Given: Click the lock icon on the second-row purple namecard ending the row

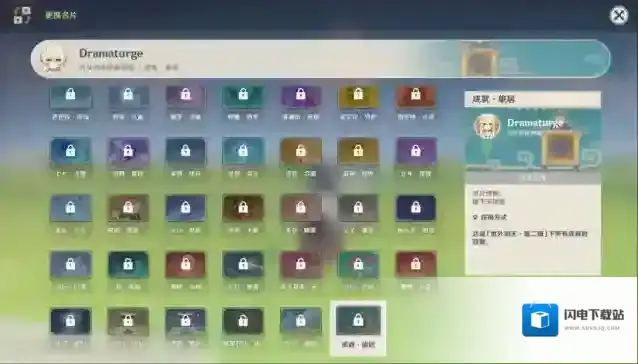Looking at the screenshot, I should (415, 150).
